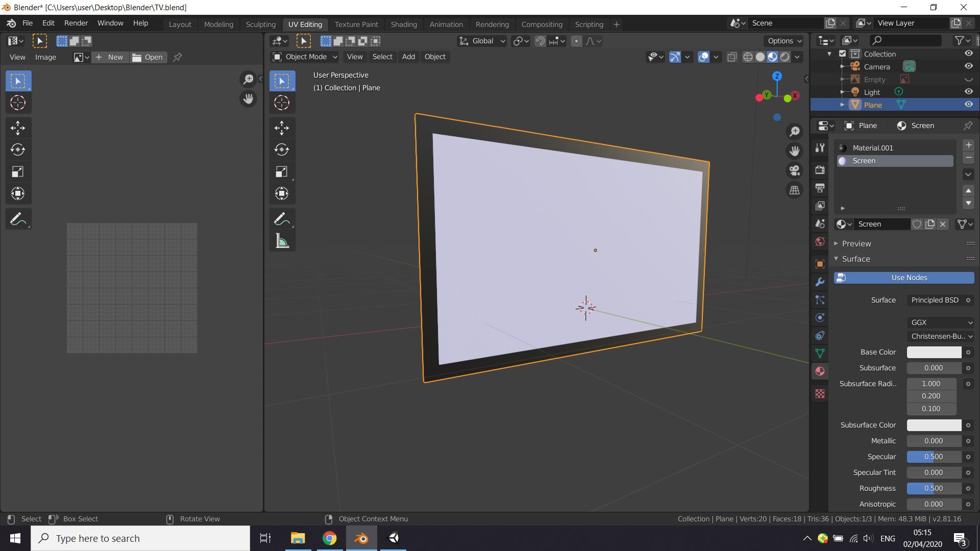Open the Object Data Properties tab
Screen dimensions: 980x551
[x=820, y=353]
